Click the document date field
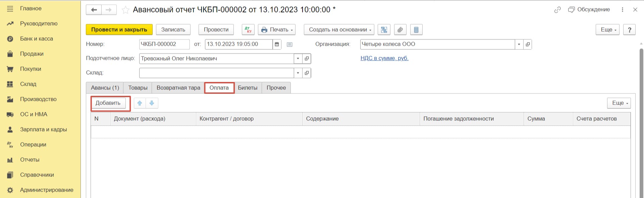This screenshot has width=644, height=198. click(x=239, y=44)
